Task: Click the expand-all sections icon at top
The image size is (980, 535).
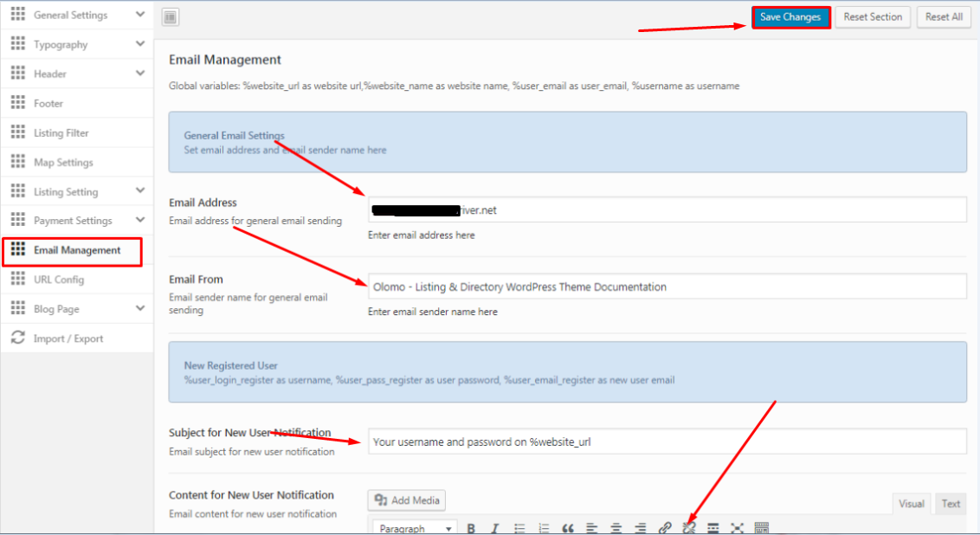Action: click(x=170, y=16)
